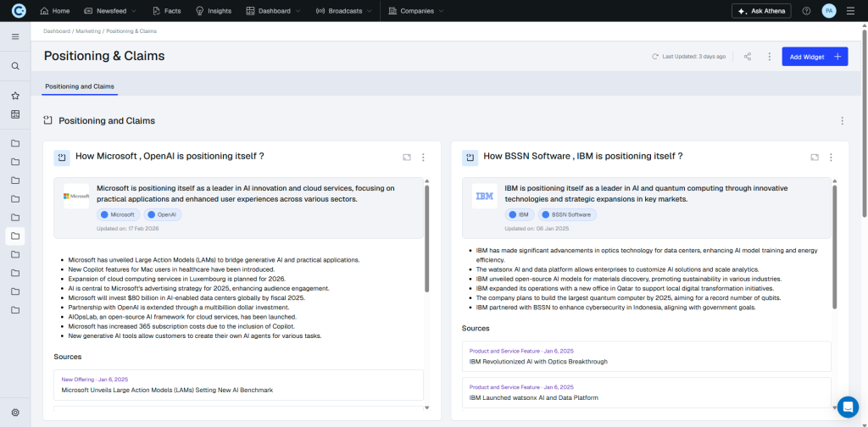Image resolution: width=868 pixels, height=427 pixels.
Task: Open the chat support bubble
Action: click(848, 407)
